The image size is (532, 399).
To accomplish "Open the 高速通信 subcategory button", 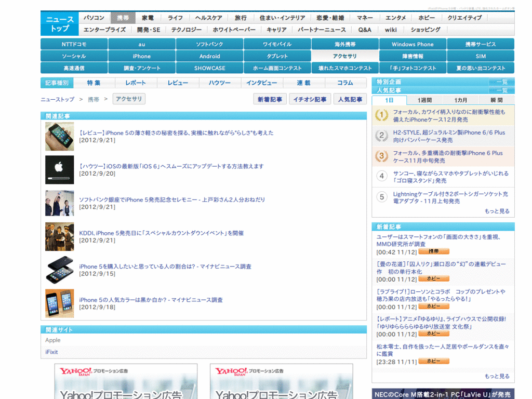I will [x=74, y=68].
